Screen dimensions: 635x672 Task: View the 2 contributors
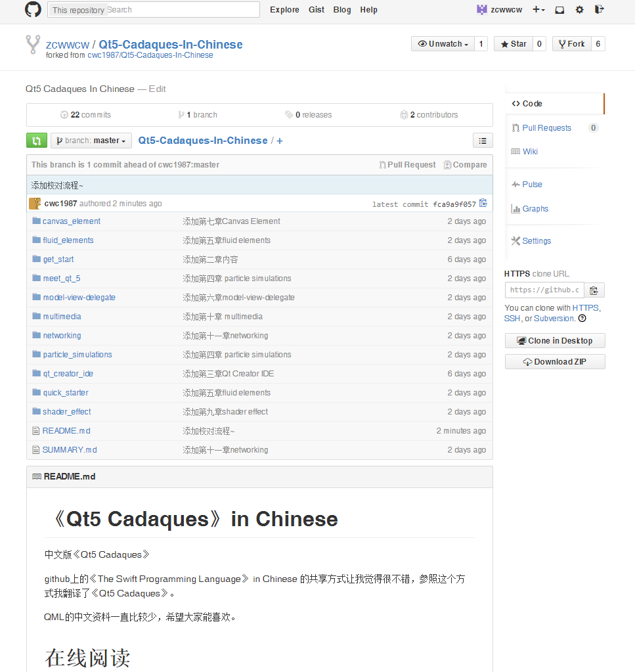pos(429,115)
